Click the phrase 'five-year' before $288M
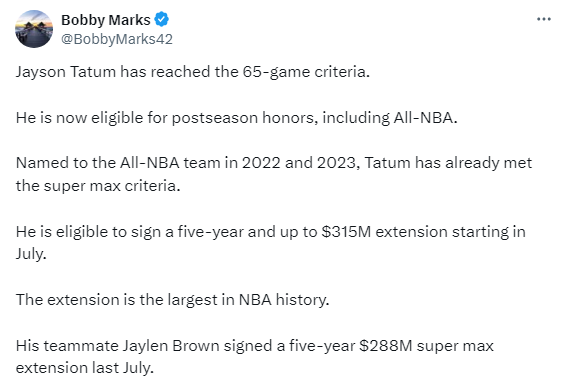The height and width of the screenshot is (383, 566). coord(322,346)
